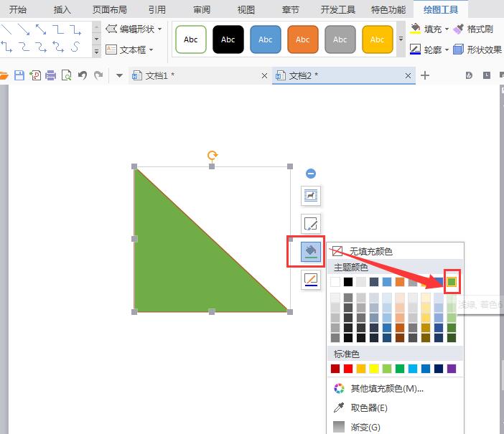Open the 填充 fill bucket icon in ribbon

[415, 29]
